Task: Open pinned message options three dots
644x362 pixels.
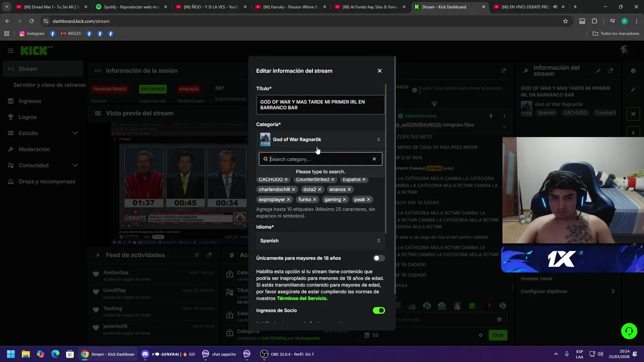Action: (504, 116)
